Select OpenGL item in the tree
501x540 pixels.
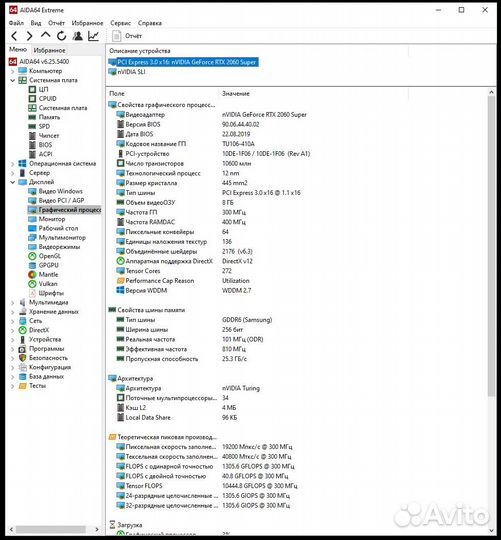click(x=50, y=256)
